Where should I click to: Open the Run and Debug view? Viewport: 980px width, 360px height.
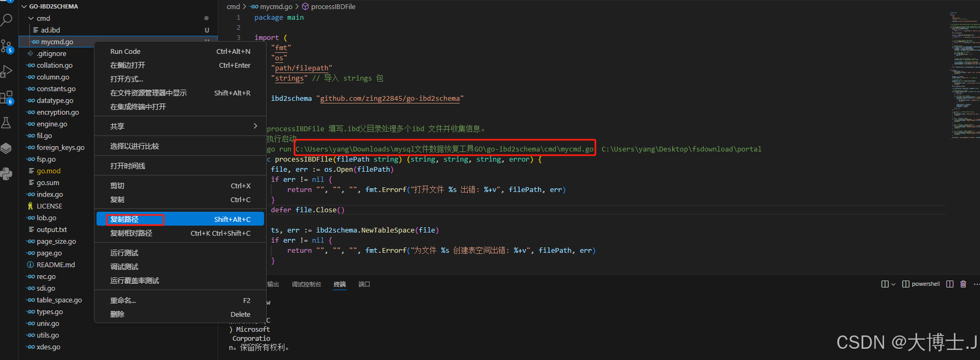coord(6,71)
